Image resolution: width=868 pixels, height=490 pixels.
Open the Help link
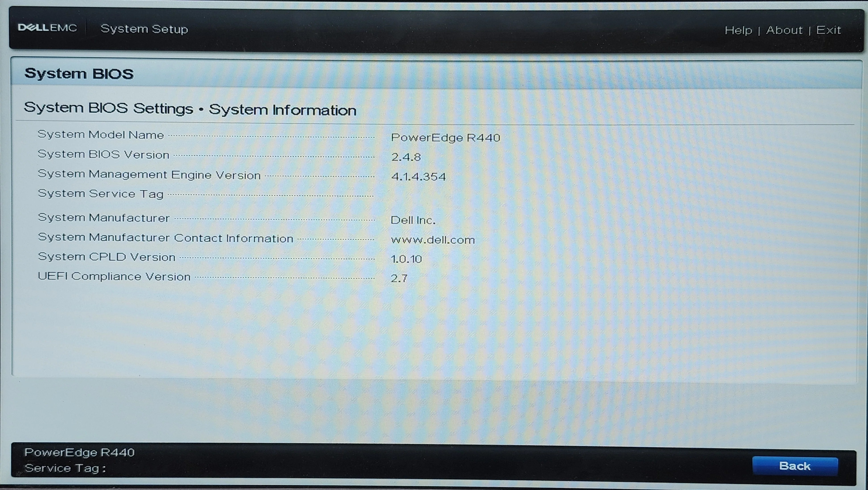[x=738, y=30]
